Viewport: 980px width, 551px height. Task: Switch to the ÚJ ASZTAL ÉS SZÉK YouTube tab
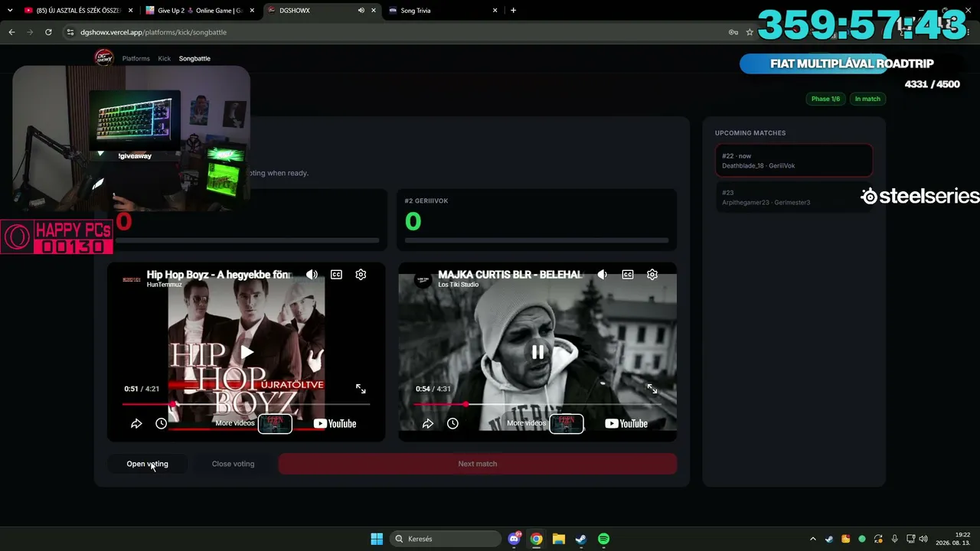pos(77,11)
